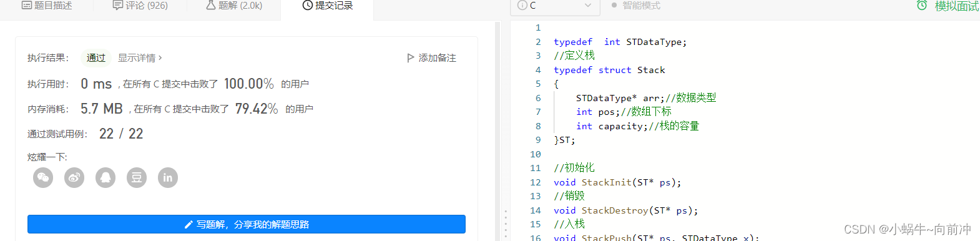Share result via QQ icon
Viewport: 980px width, 241px height.
coord(105,178)
